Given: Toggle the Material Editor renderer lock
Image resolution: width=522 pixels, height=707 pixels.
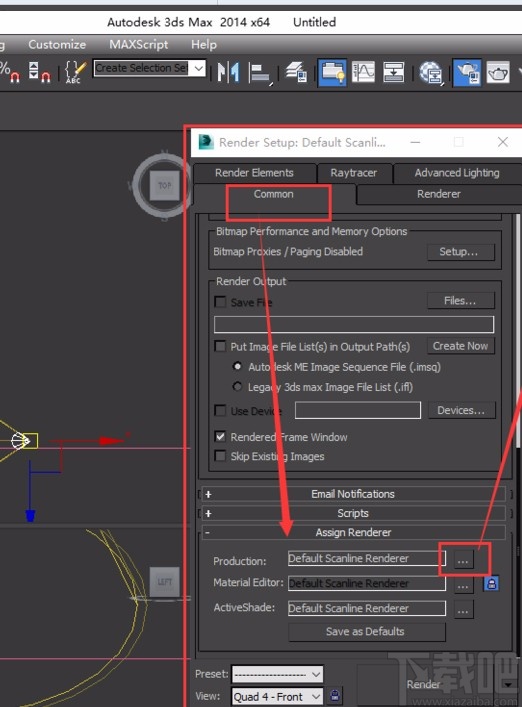Looking at the screenshot, I should pyautogui.click(x=491, y=584).
